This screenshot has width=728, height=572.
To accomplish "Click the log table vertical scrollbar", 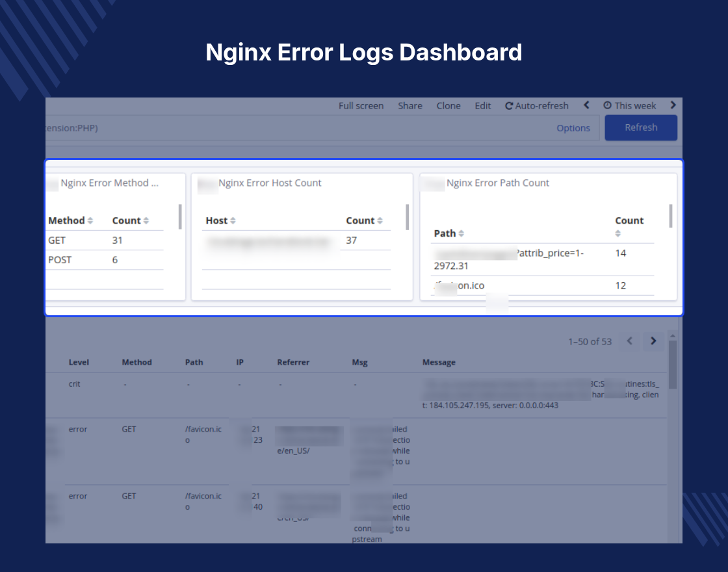I will [x=673, y=365].
